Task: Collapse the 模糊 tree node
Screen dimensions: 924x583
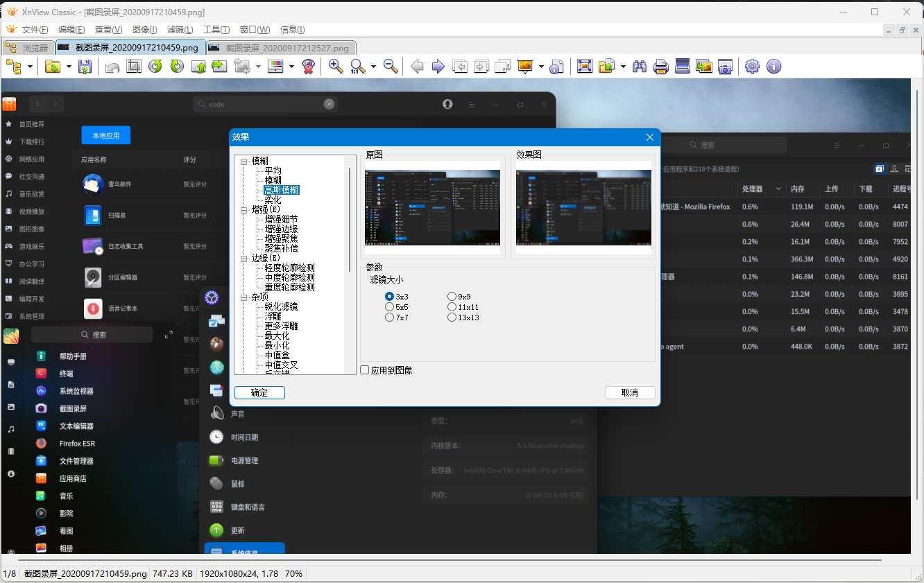Action: point(244,161)
